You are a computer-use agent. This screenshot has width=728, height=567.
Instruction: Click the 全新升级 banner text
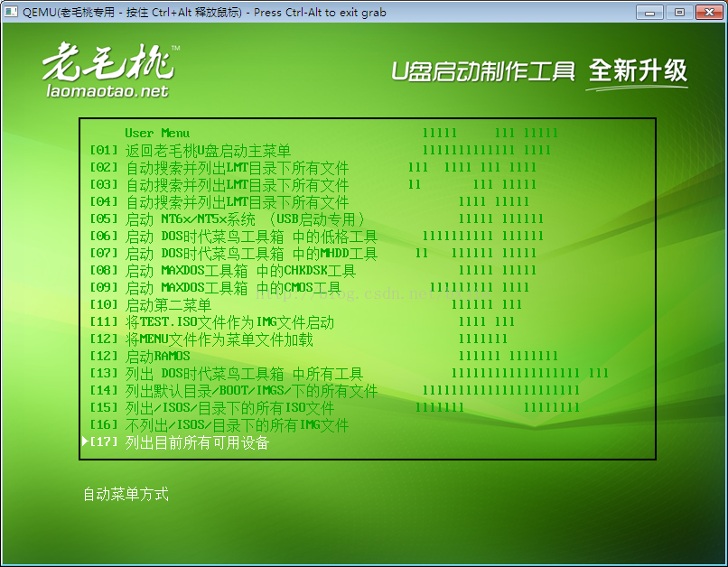pos(638,71)
